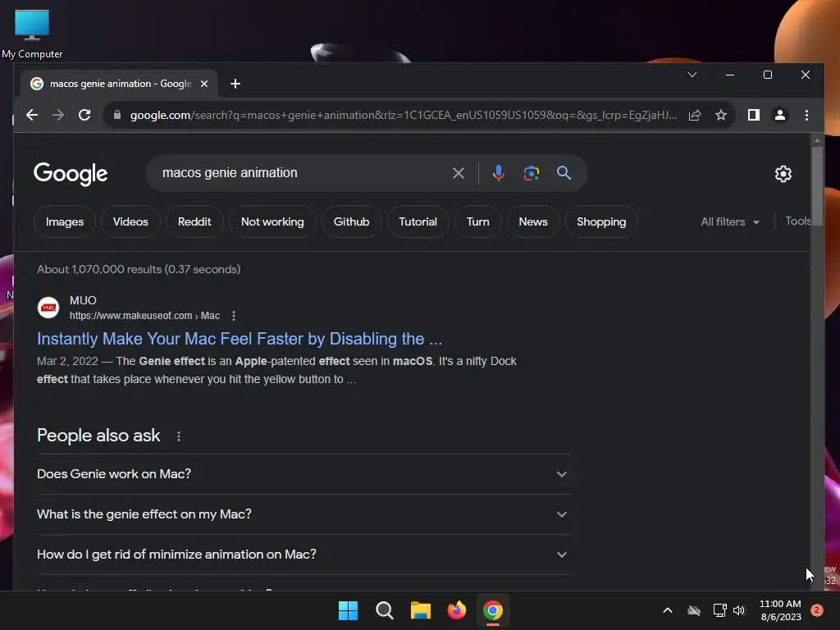Click the Chrome taskbar icon
This screenshot has width=840, height=630.
pos(493,610)
